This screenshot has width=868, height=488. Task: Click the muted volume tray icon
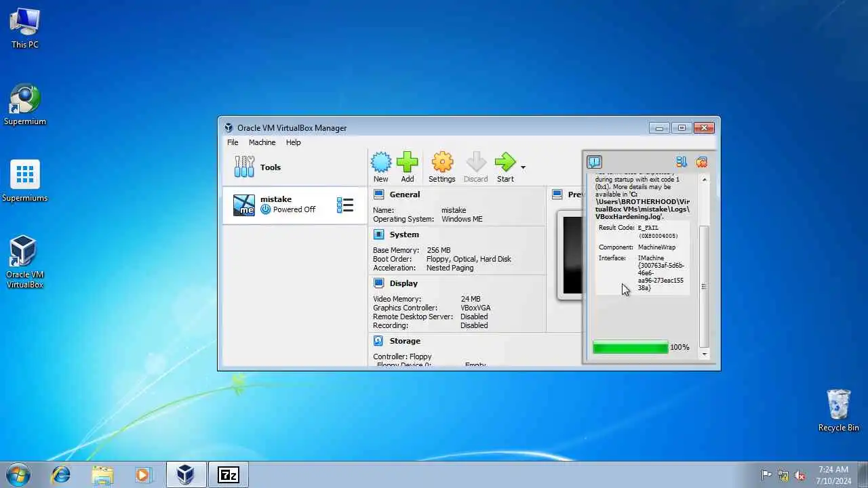pyautogui.click(x=800, y=475)
